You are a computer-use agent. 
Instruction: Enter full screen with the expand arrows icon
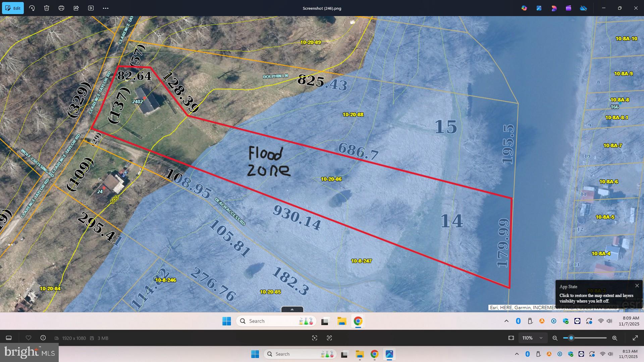(x=635, y=338)
